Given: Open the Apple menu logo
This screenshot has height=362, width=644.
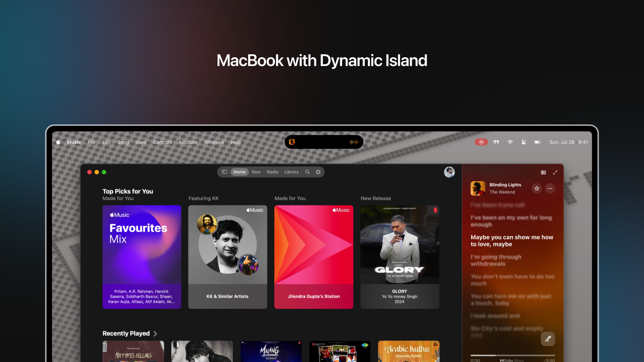Looking at the screenshot, I should point(58,142).
